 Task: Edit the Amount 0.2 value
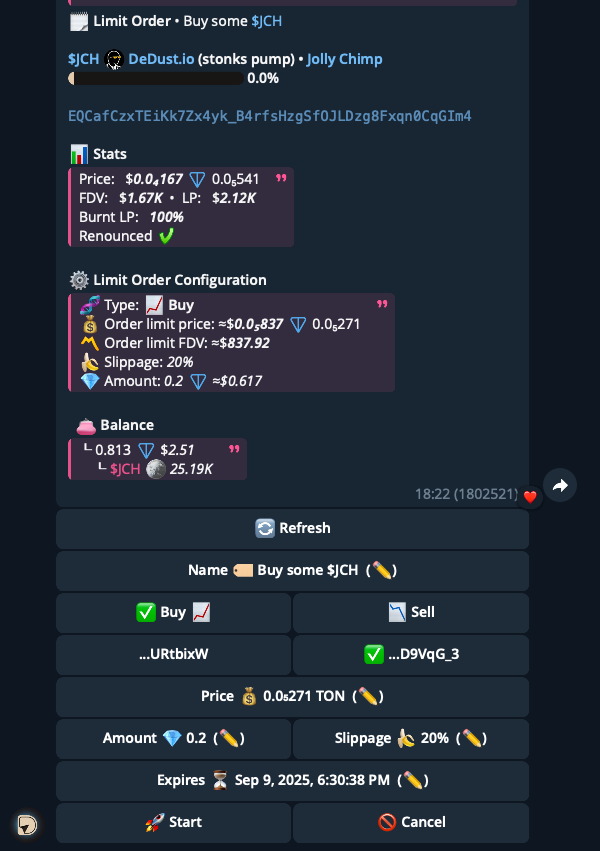click(x=174, y=739)
